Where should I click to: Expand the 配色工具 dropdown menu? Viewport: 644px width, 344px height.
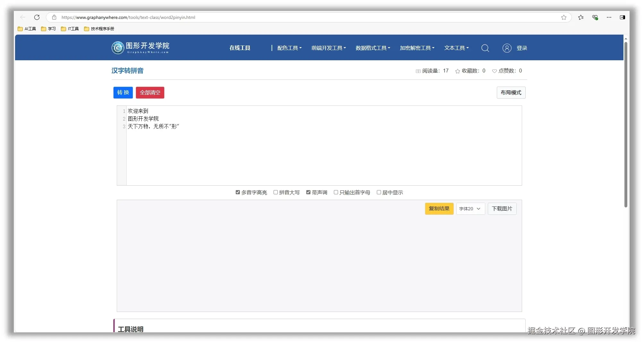[289, 48]
